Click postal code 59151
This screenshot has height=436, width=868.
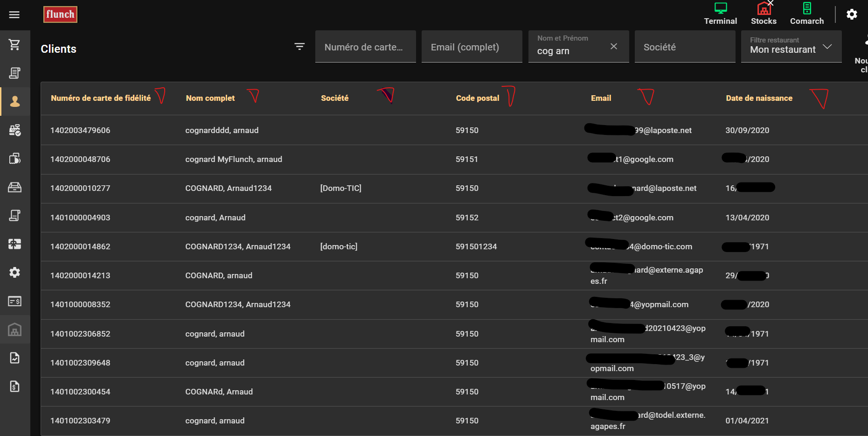click(x=467, y=159)
